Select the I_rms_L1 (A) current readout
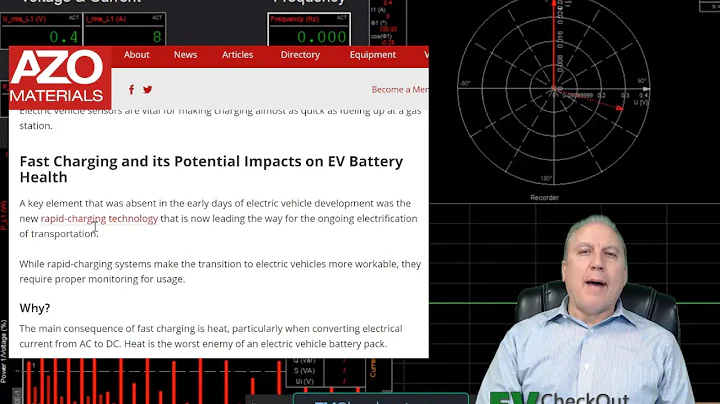Image resolution: width=720 pixels, height=404 pixels. pyautogui.click(x=124, y=30)
